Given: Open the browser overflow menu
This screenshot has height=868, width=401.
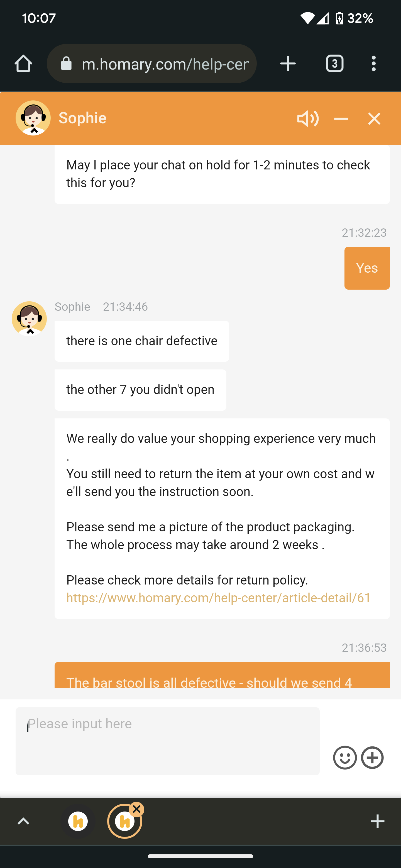Looking at the screenshot, I should 373,63.
